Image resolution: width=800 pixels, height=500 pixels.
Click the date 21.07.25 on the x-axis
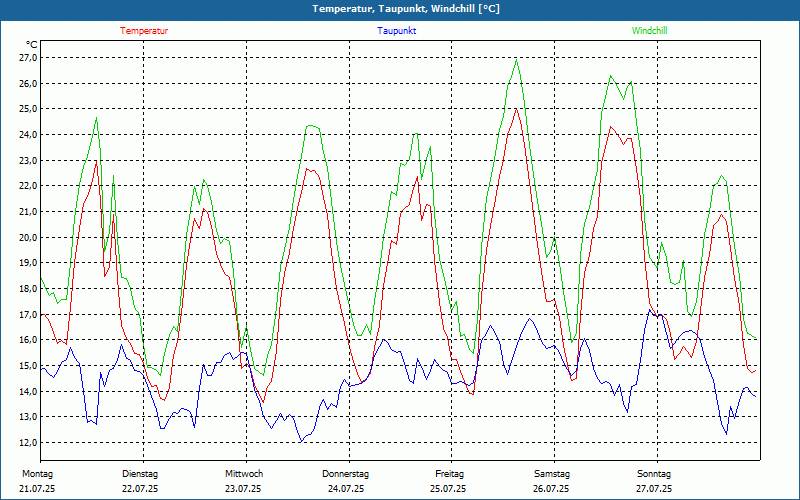click(37, 489)
